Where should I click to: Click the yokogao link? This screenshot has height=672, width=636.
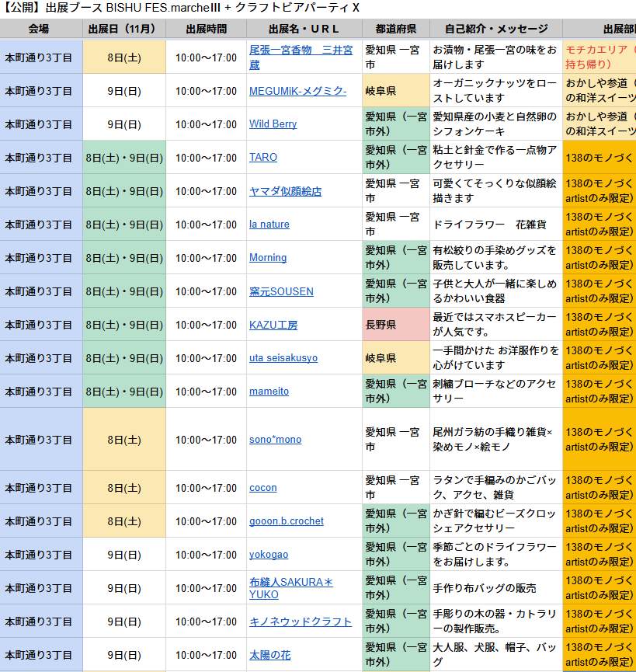(269, 555)
